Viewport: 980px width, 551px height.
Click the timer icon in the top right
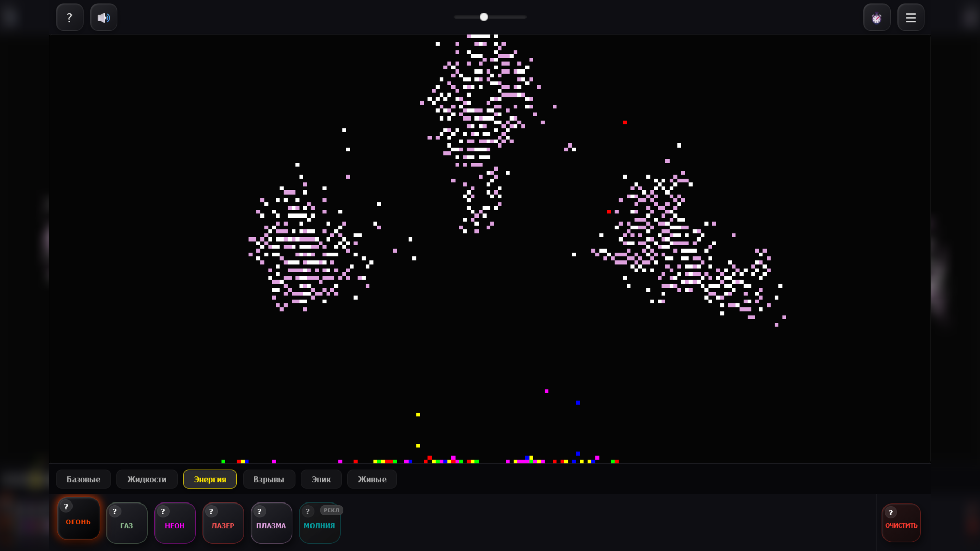click(876, 17)
